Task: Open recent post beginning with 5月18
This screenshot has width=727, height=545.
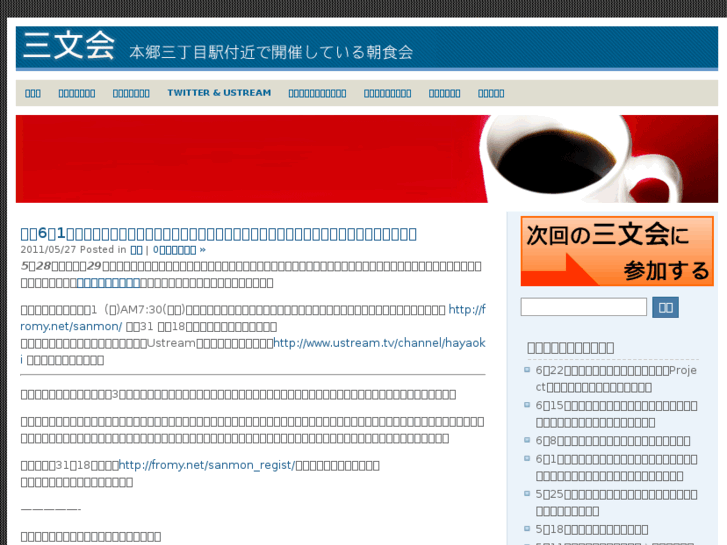Action: [592, 529]
